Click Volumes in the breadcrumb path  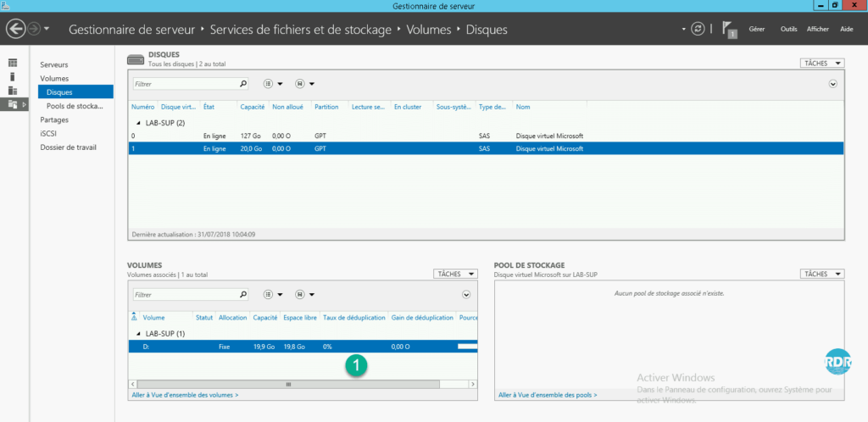(429, 30)
